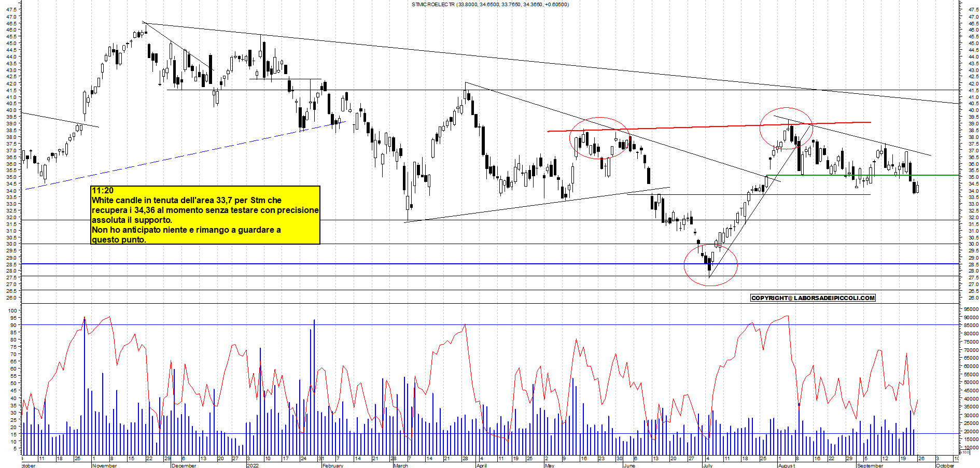The image size is (980, 468).
Task: Click the December month label on time axis
Action: pos(184,465)
